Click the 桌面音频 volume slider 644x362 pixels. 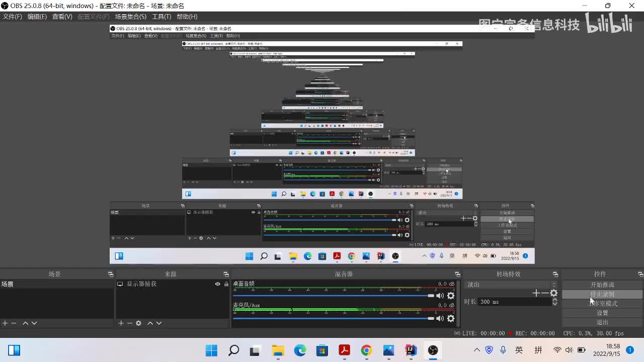[x=334, y=296]
